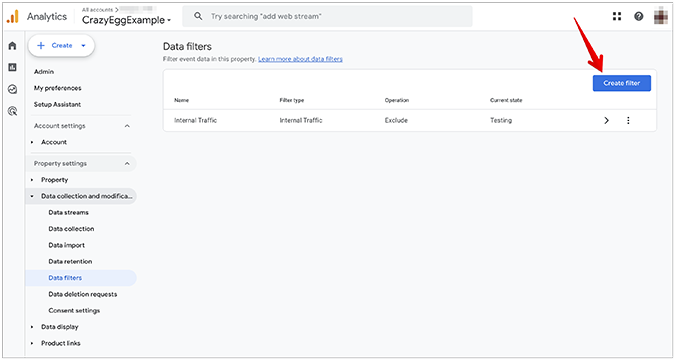Viewport: 675px width, 360px height.
Task: Click the Create filter button
Action: point(622,83)
